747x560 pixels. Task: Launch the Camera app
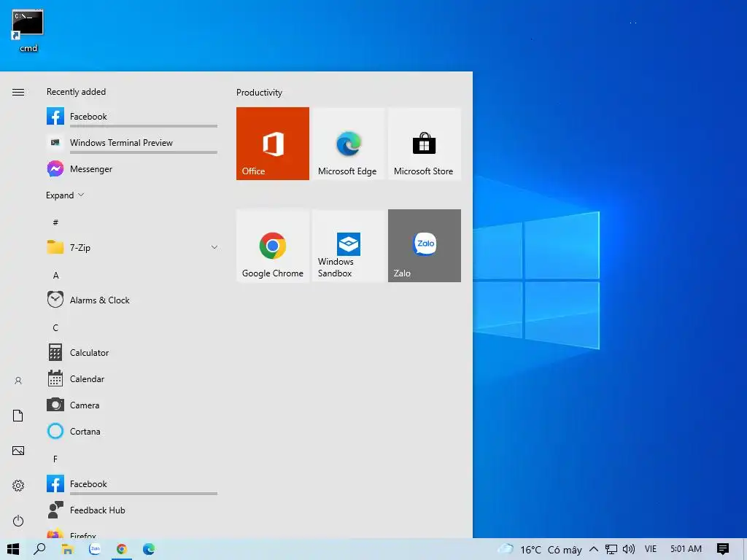pyautogui.click(x=132, y=405)
